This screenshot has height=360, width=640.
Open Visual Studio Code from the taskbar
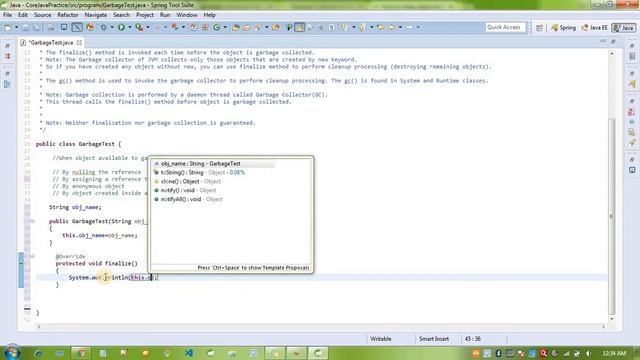(x=189, y=353)
